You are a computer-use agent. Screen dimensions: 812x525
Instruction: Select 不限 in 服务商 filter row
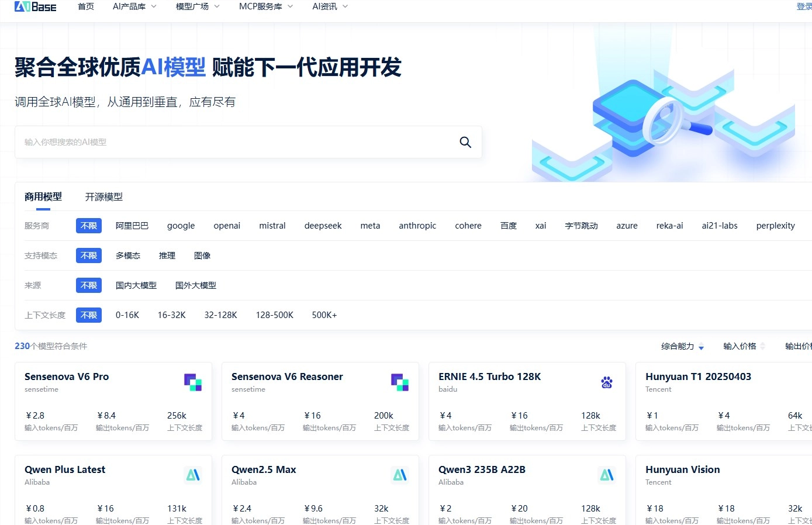coord(89,226)
